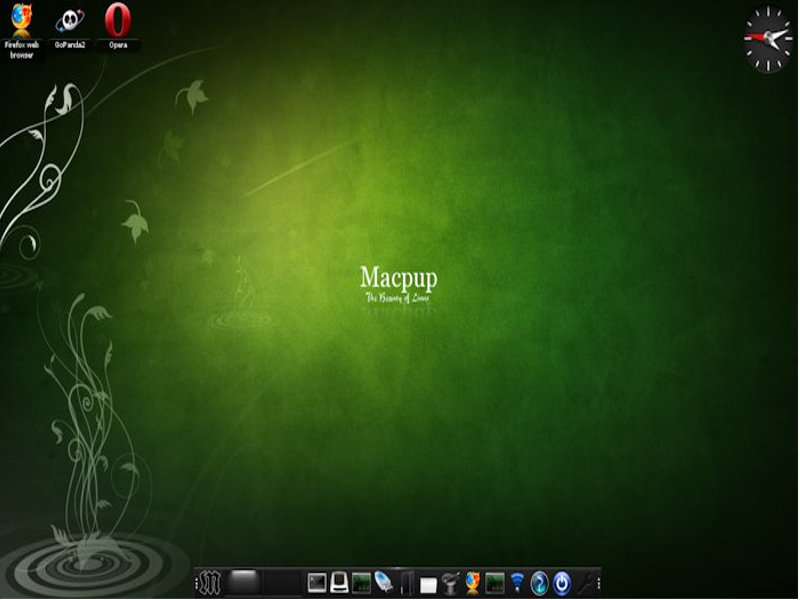Image resolution: width=800 pixels, height=600 pixels.
Task: Open the Firefox web browser desktop shortcut
Action: [21, 22]
